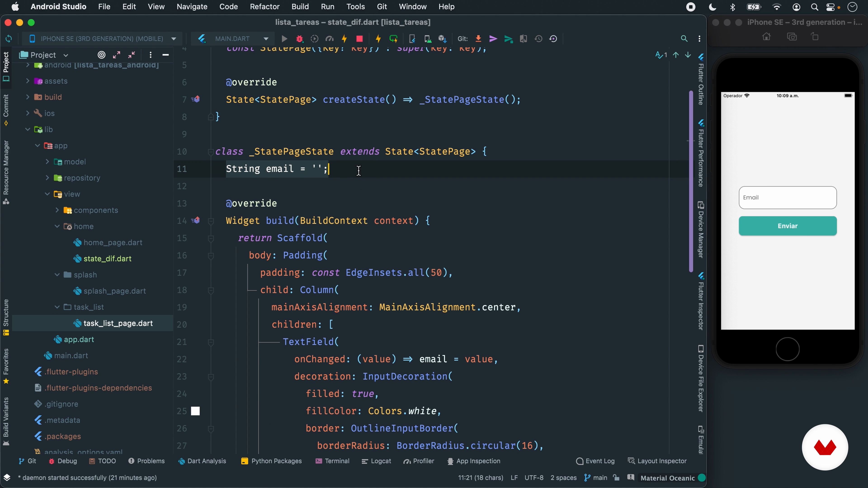Open Event Log from status bar
The height and width of the screenshot is (488, 868).
(x=595, y=461)
